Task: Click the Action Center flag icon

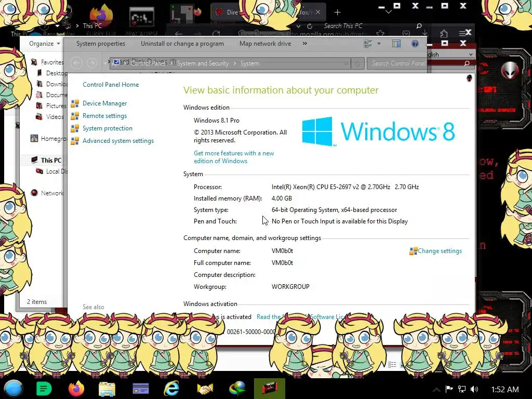Action: tap(449, 389)
